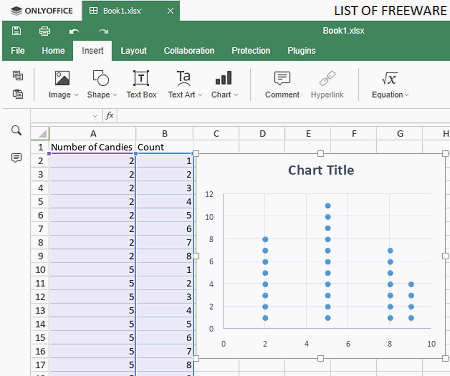Insert a Text Box
The image size is (450, 376).
[141, 85]
